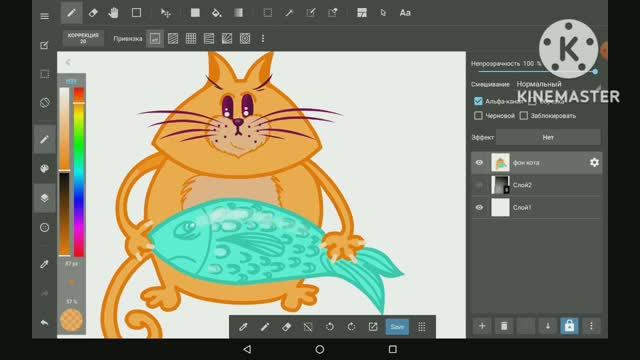Screen dimensions: 640x360
Task: Tap the current orange color swatch
Action: (x=71, y=320)
